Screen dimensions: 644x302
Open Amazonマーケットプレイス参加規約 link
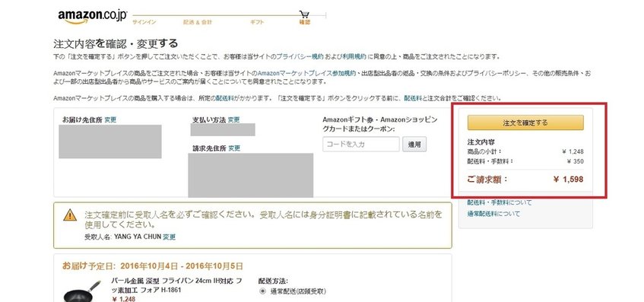[x=307, y=74]
